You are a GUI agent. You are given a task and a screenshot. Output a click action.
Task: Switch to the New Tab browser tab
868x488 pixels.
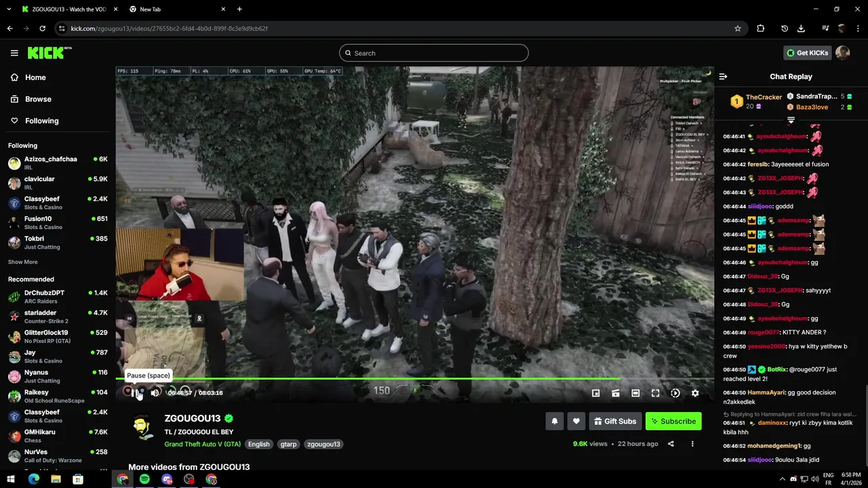[176, 9]
